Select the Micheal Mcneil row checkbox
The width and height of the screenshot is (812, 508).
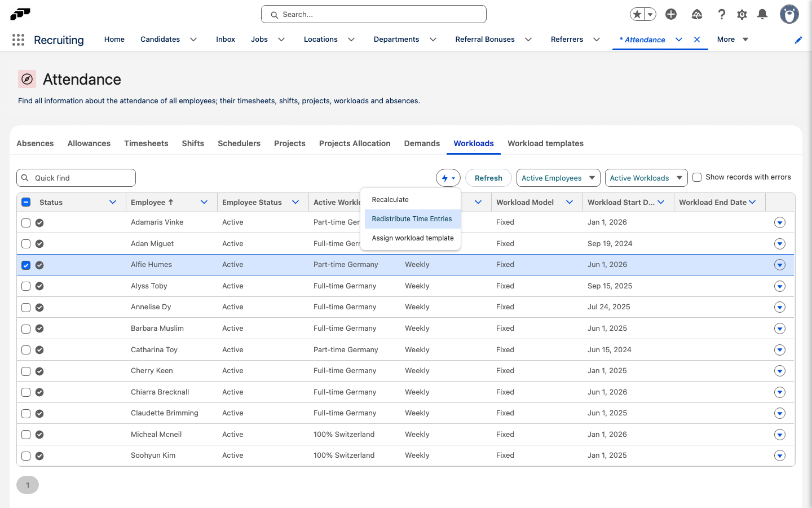pos(26,435)
